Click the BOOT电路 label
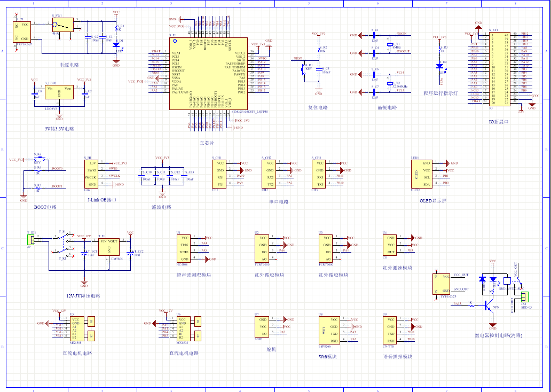 tap(45, 207)
